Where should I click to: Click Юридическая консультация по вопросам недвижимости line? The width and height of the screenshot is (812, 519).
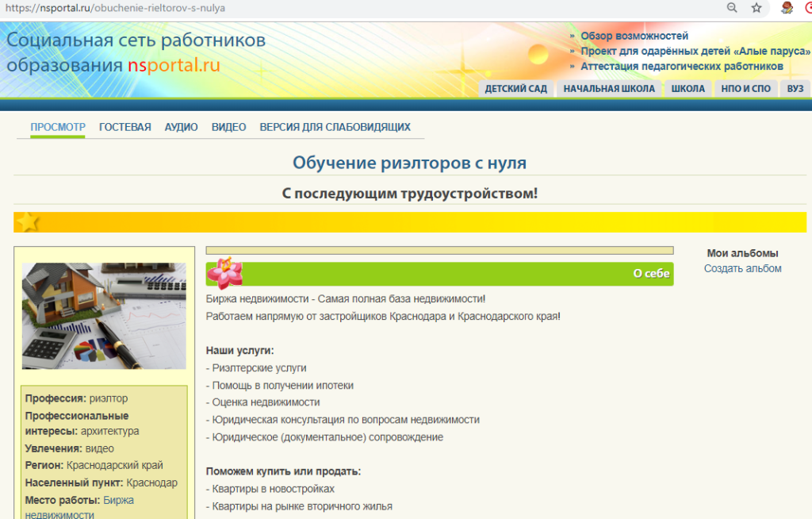343,420
